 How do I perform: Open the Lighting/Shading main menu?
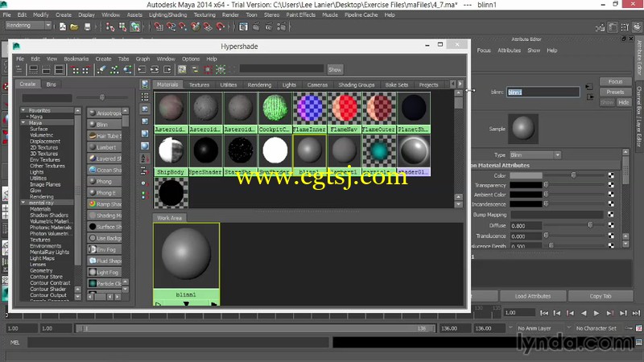point(167,14)
